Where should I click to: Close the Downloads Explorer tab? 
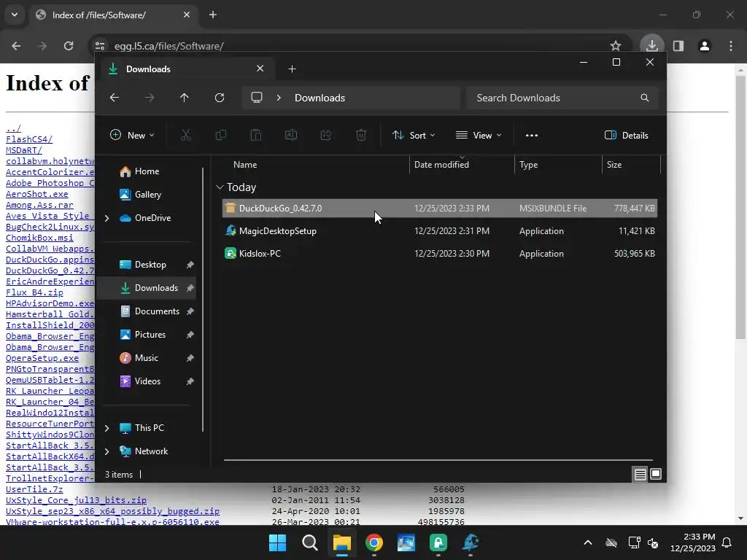click(260, 69)
